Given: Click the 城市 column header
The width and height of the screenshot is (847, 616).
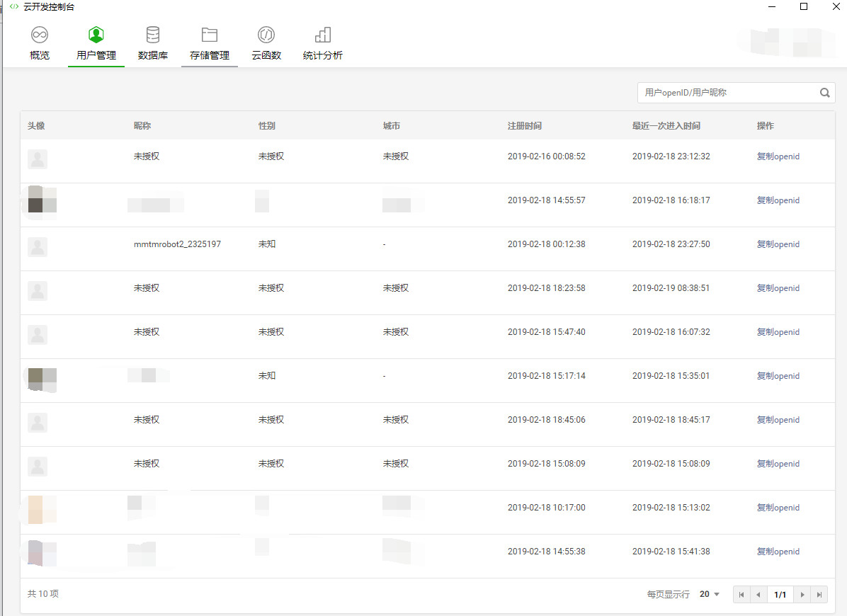Looking at the screenshot, I should (392, 126).
